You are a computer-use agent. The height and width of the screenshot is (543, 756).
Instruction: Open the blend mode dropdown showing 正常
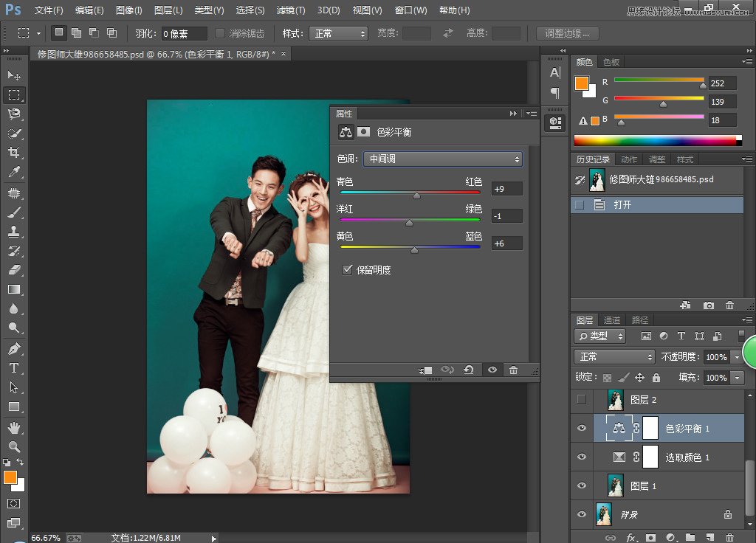(613, 356)
